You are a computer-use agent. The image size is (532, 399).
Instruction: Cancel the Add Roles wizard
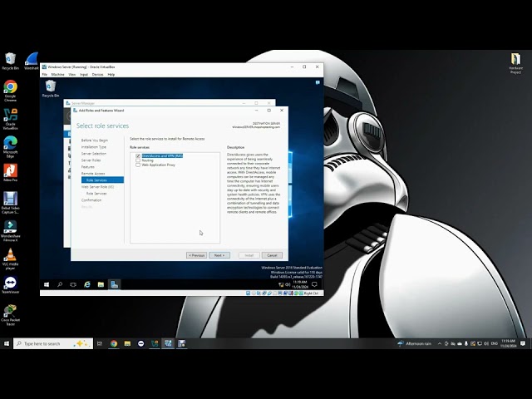272,255
